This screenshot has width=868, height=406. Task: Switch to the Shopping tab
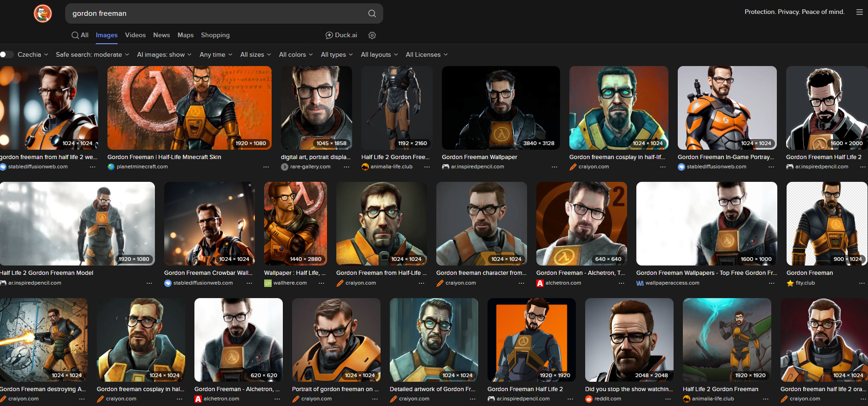click(x=215, y=35)
